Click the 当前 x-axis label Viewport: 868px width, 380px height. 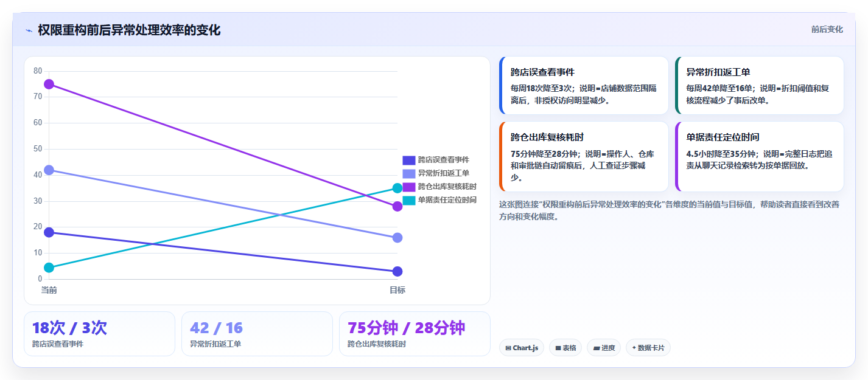[x=49, y=290]
